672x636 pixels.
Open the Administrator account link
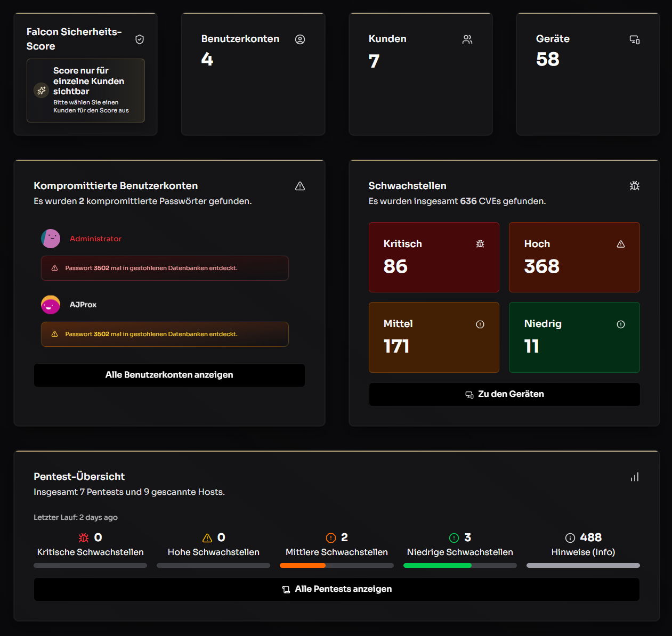point(96,239)
